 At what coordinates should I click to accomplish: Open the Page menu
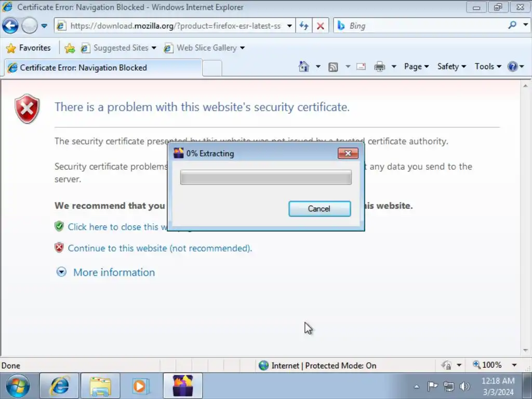coord(416,66)
